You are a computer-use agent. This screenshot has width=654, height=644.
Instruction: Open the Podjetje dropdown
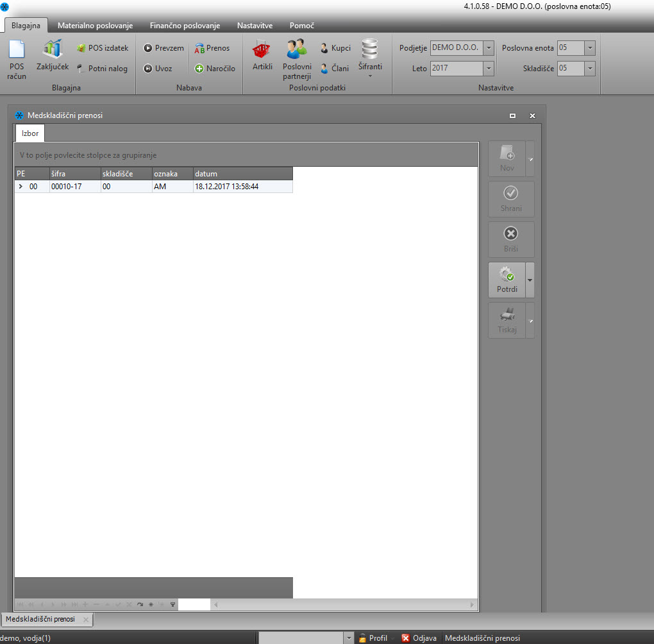tap(489, 48)
